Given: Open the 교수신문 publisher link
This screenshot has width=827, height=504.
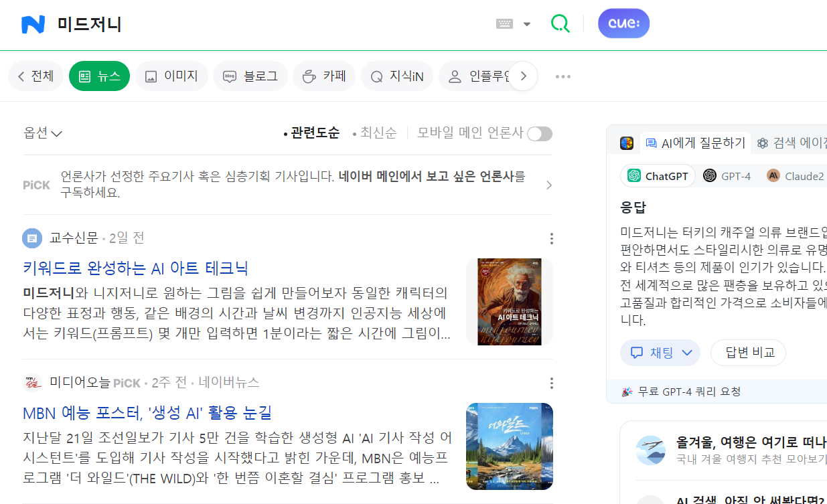Looking at the screenshot, I should click(74, 238).
